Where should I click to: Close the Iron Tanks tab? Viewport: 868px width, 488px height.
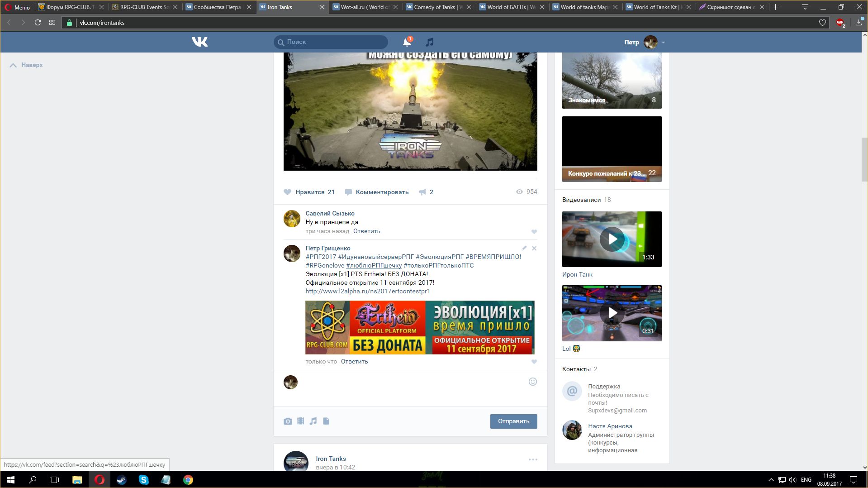[322, 7]
